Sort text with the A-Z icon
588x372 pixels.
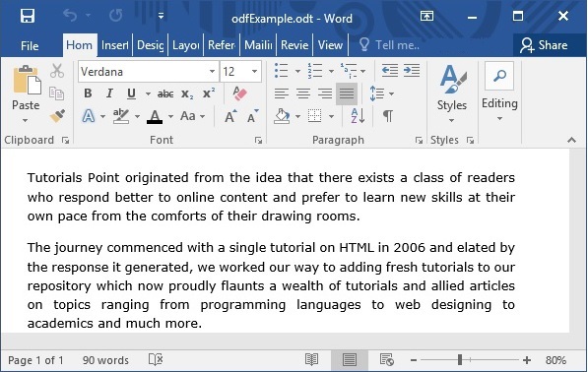pyautogui.click(x=358, y=116)
